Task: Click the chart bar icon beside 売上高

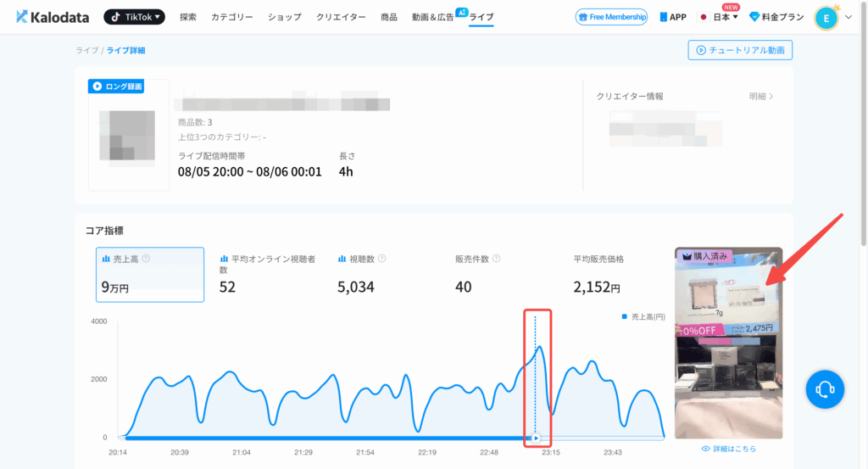Action: pos(106,259)
